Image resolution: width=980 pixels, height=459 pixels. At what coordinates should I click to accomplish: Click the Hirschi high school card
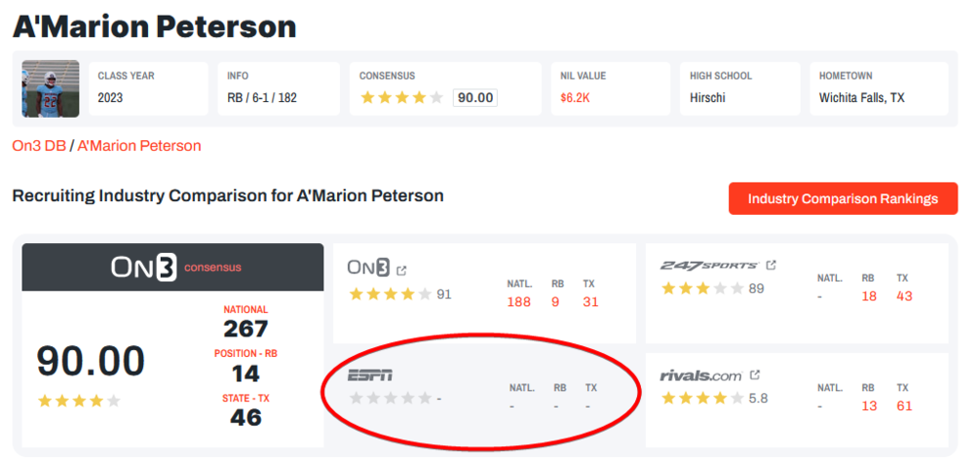pos(736,89)
